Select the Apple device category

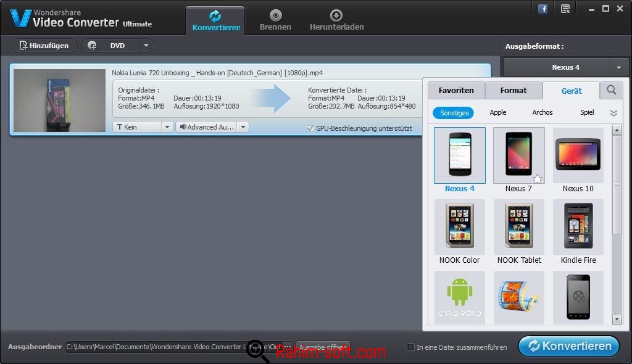(498, 112)
